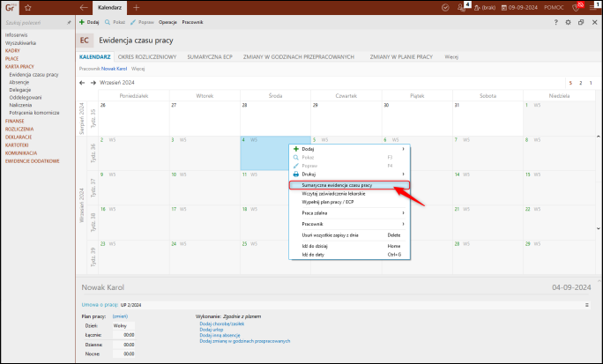Viewport: 603px width, 364px height.
Task: Open Absencje in the sidebar tree
Action: pos(20,82)
